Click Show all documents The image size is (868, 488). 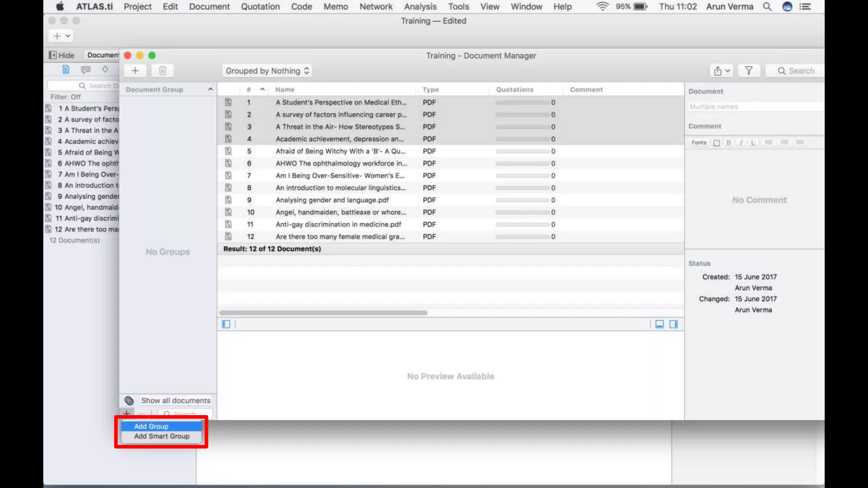point(175,400)
